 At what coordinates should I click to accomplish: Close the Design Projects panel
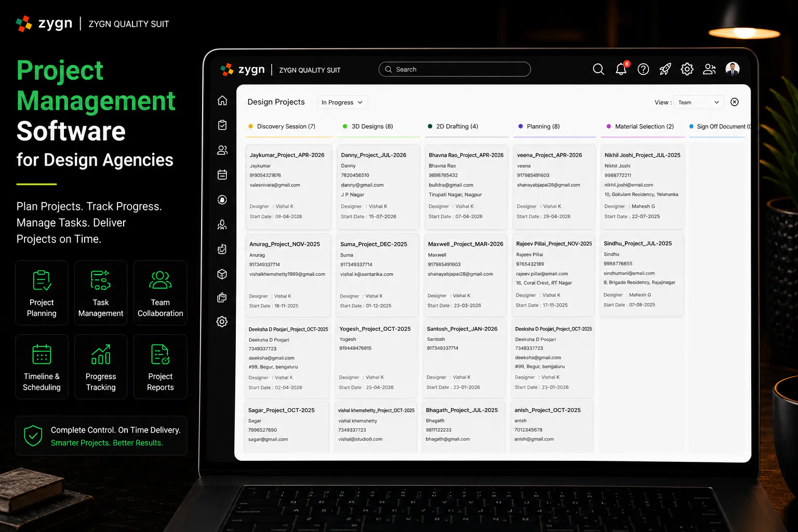(x=735, y=102)
